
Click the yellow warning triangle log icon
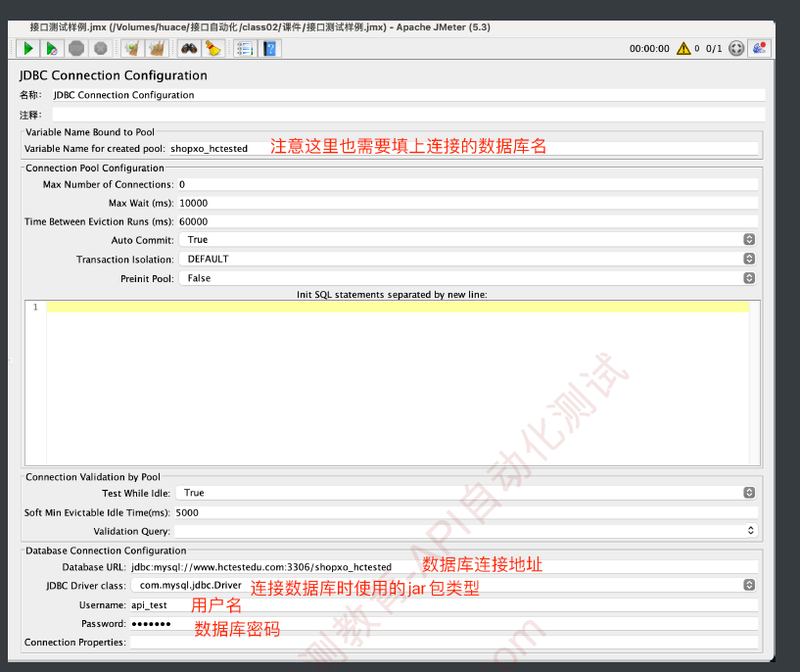683,48
